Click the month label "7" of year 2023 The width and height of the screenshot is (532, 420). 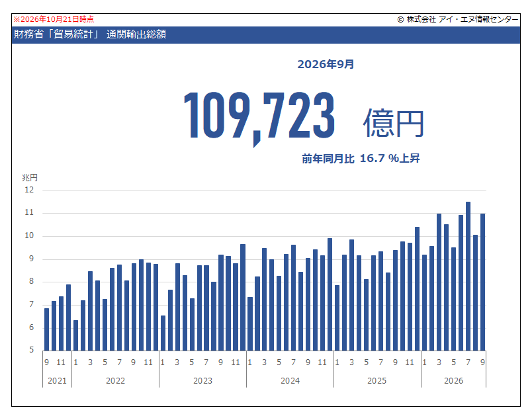[x=206, y=362]
